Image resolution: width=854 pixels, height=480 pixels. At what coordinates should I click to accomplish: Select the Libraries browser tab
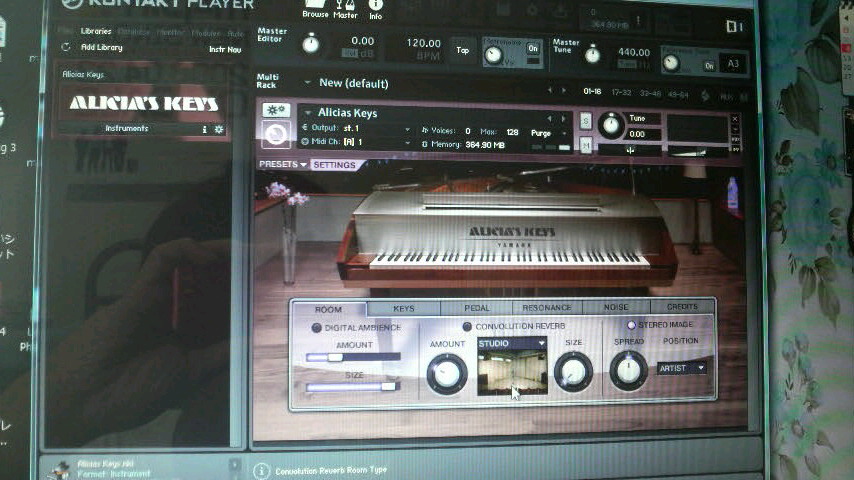click(96, 31)
